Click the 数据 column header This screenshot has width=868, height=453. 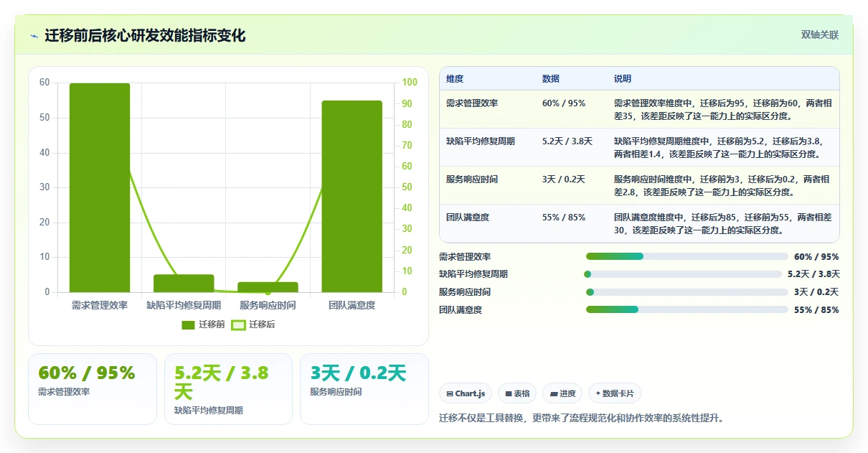pos(551,79)
